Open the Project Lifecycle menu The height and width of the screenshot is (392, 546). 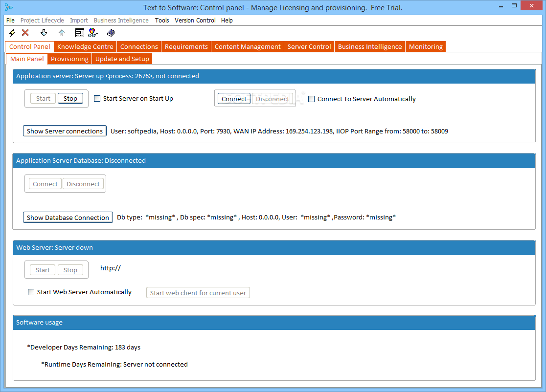(x=42, y=20)
